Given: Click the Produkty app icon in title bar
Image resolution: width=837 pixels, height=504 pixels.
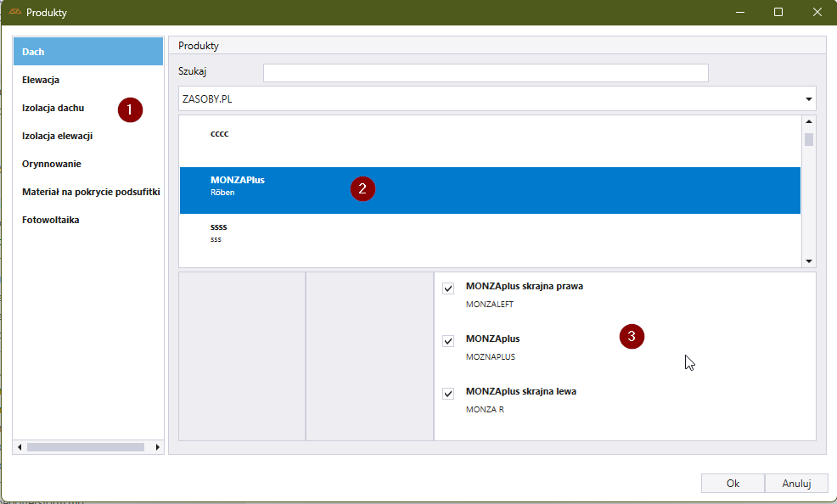Looking at the screenshot, I should tap(14, 13).
